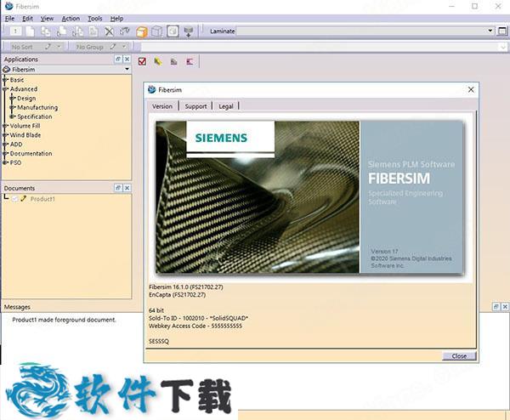Screen dimensions: 510x420
Task: Collapse the Advanced tree node
Action: point(5,88)
